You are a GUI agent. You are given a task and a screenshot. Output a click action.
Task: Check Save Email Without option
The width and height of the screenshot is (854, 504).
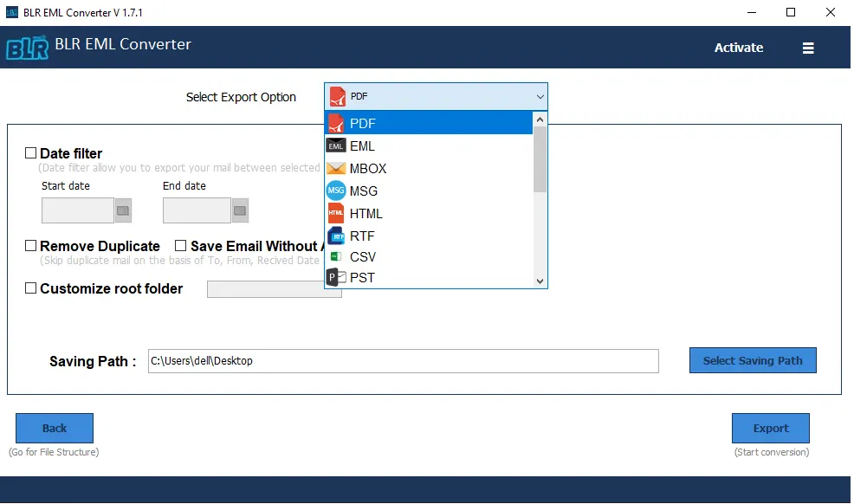(x=180, y=245)
